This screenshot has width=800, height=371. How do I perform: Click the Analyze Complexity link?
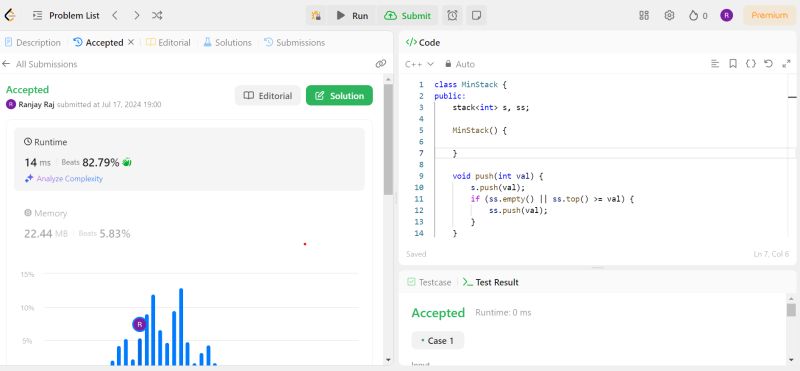click(x=64, y=179)
